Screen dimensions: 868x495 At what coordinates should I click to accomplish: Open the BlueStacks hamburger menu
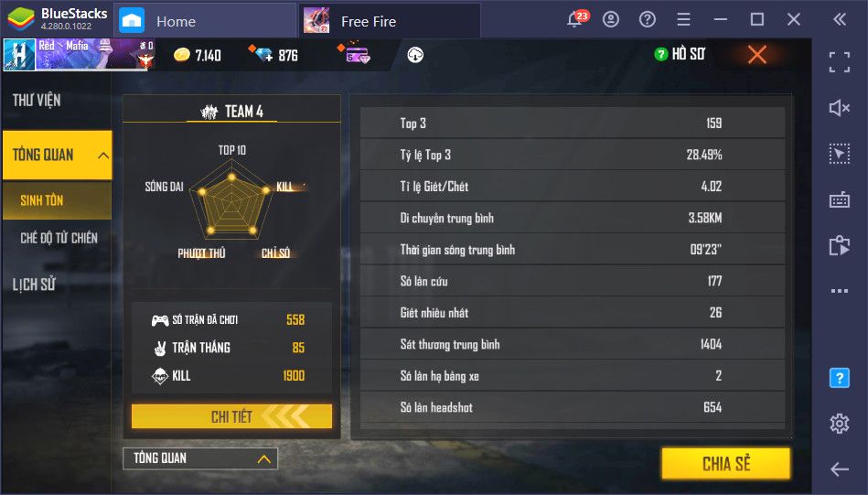point(683,20)
